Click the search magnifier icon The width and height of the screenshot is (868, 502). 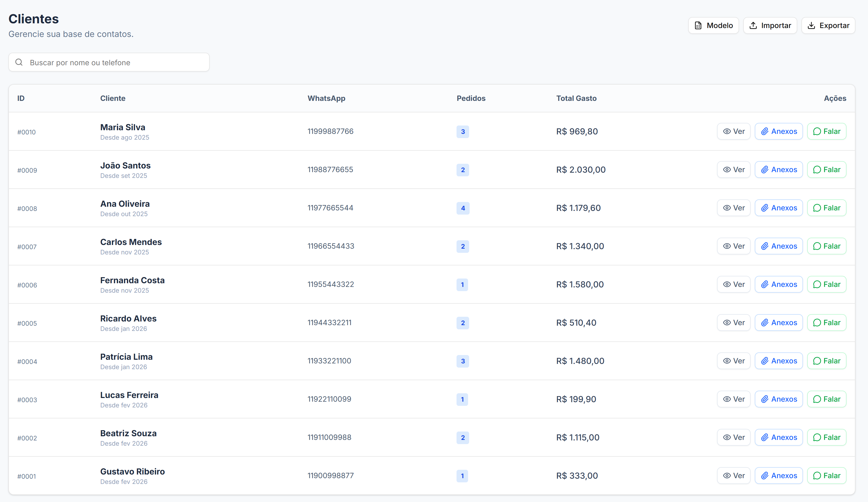point(19,62)
